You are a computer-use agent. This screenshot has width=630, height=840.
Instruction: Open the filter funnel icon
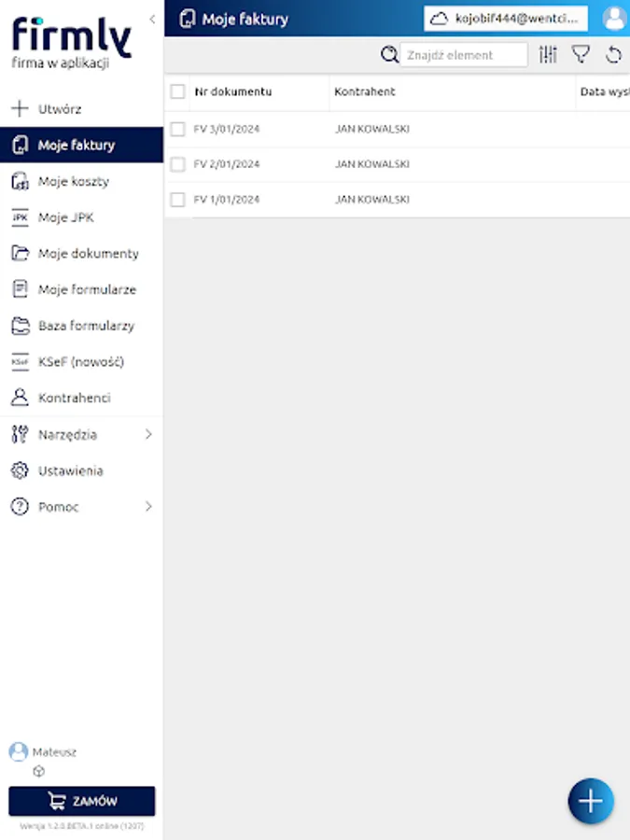pos(581,55)
